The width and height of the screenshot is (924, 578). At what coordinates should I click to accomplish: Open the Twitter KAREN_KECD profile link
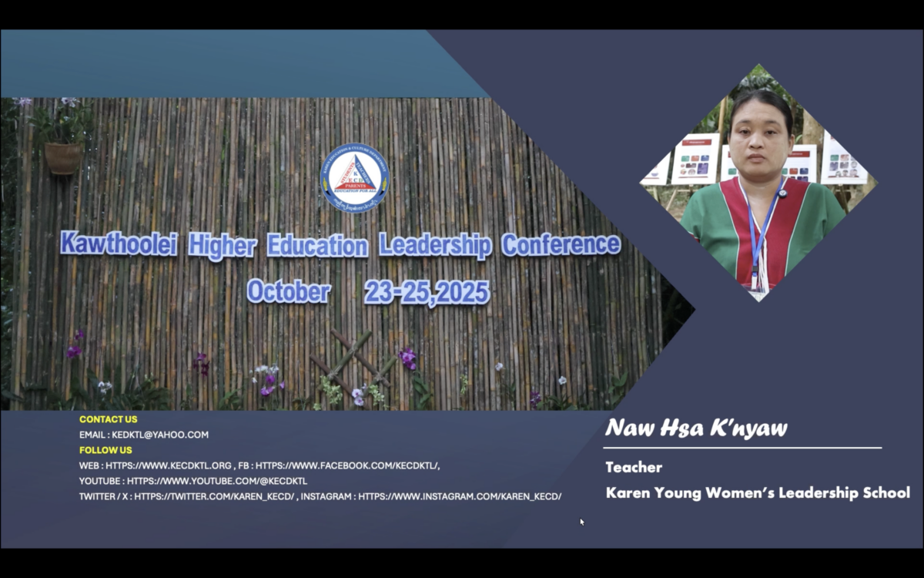(214, 496)
